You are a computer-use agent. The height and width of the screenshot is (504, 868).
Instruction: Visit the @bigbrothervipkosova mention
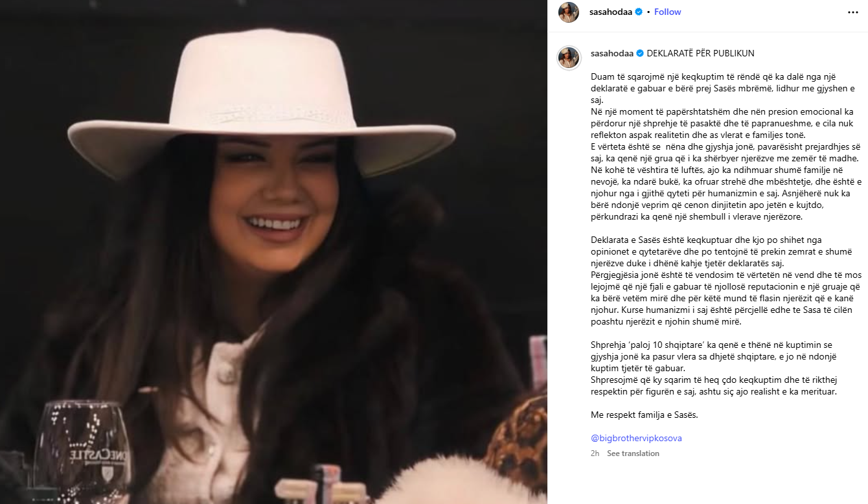[636, 439]
